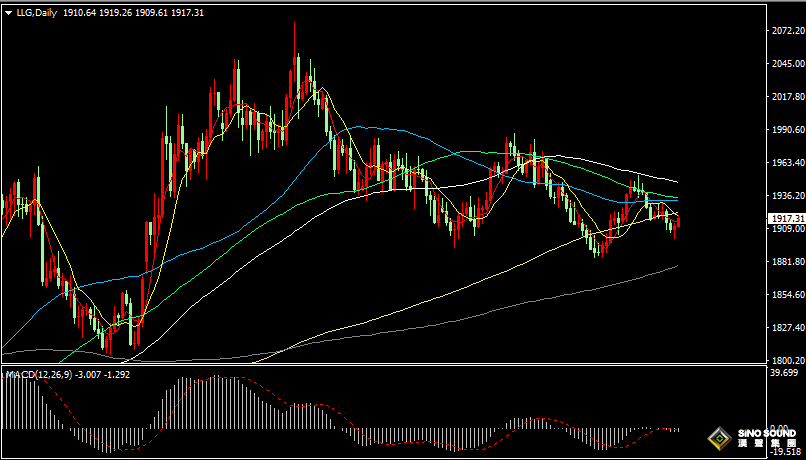Click the 39.699 MACD scale label

click(788, 373)
